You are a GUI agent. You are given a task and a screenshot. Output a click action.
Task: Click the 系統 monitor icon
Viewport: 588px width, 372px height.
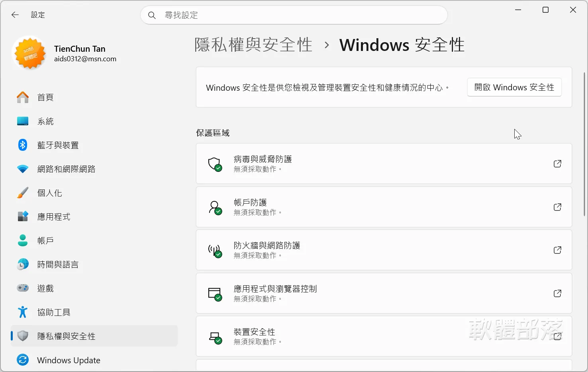[23, 121]
